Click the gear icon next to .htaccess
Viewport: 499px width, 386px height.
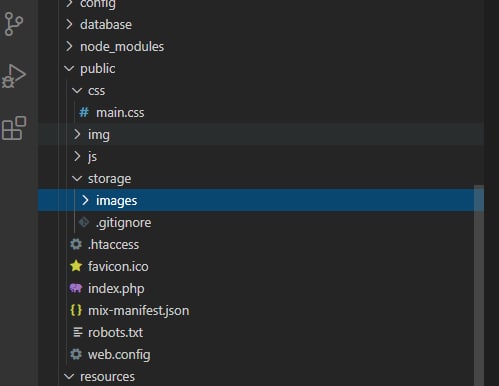(x=76, y=244)
